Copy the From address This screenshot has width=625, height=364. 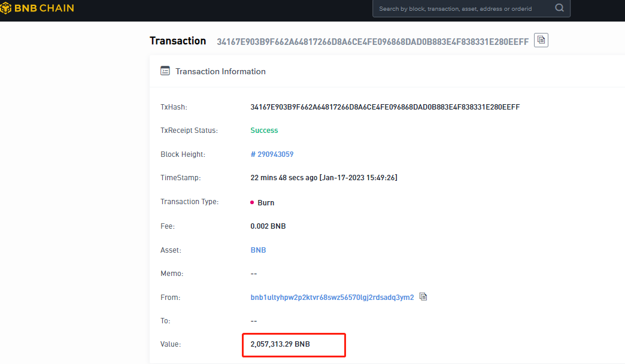(x=423, y=296)
